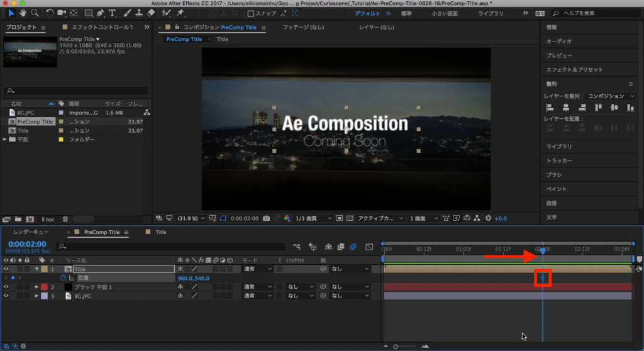Screen dimensions: 644x351
Task: Switch to 標準 workspace
Action: click(407, 13)
